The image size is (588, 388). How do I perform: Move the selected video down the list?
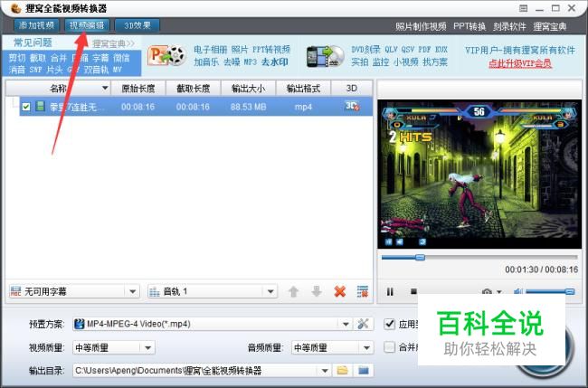pos(317,291)
